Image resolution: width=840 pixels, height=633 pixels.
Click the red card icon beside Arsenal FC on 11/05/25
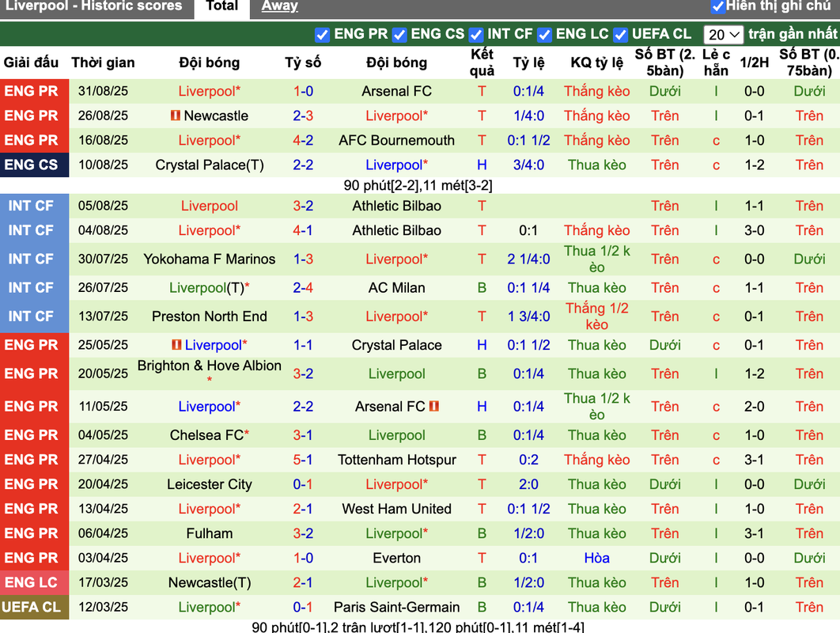[x=434, y=406]
